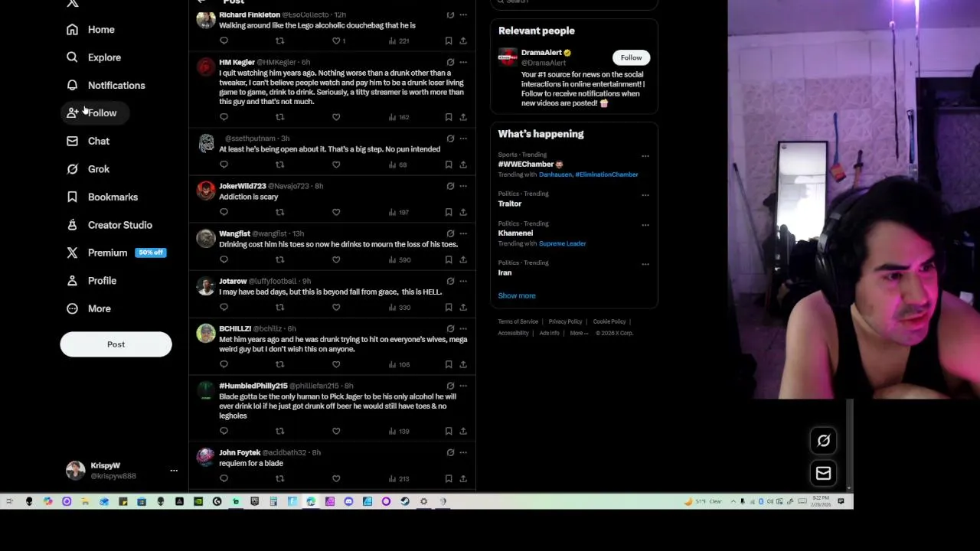The image size is (980, 551).
Task: Like Richard Finkleton's reply
Action: 336,41
